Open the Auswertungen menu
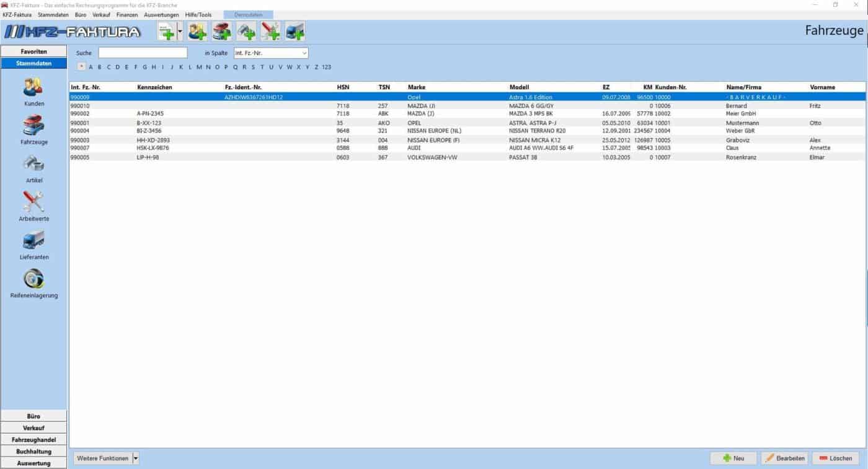868x469 pixels. [x=161, y=14]
